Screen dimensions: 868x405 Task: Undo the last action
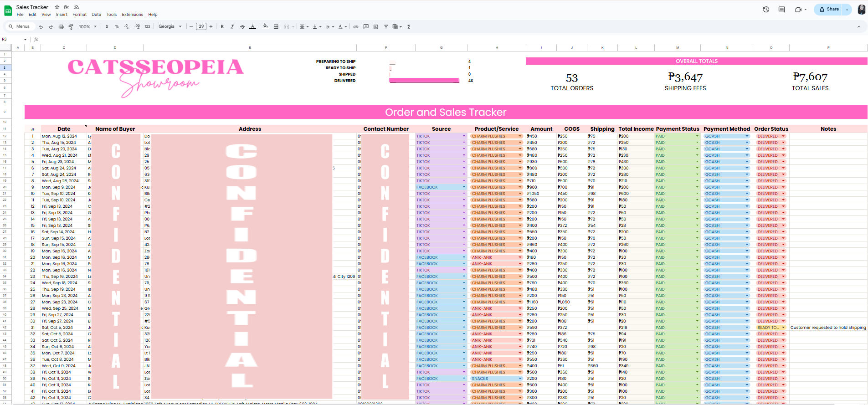point(41,27)
